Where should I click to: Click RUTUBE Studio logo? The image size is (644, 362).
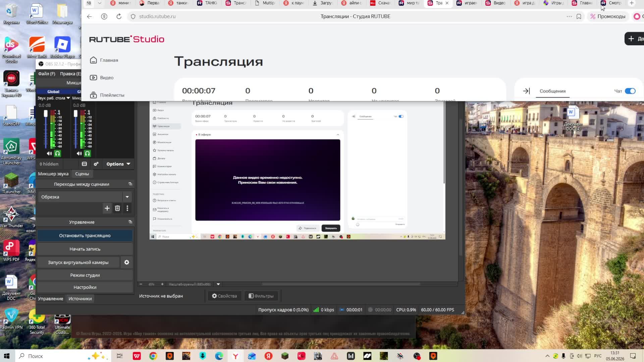tap(127, 39)
